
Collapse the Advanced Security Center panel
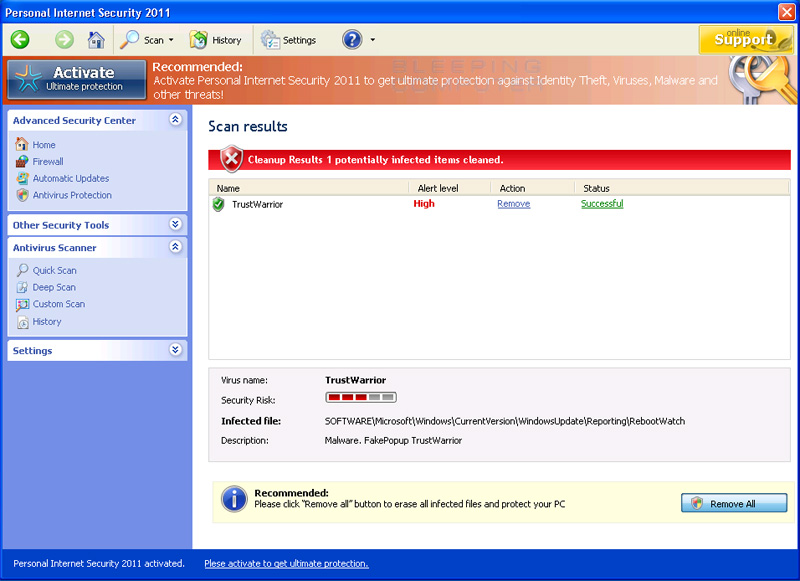tap(176, 119)
